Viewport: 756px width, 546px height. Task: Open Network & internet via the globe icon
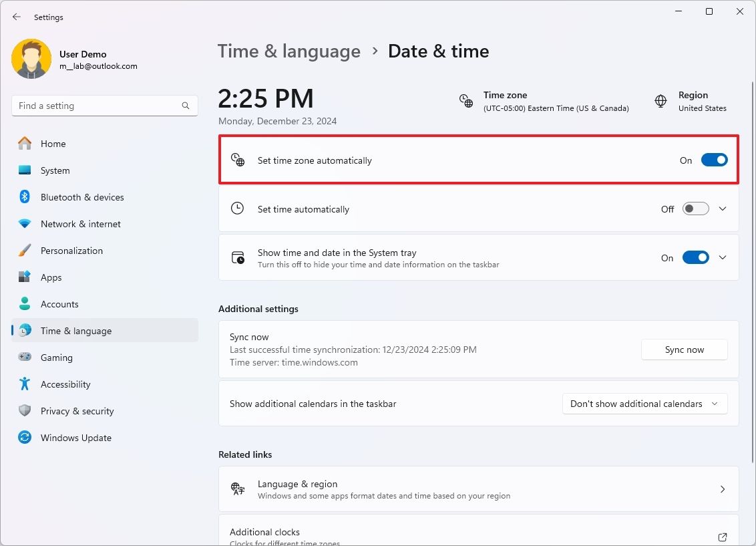pos(25,224)
